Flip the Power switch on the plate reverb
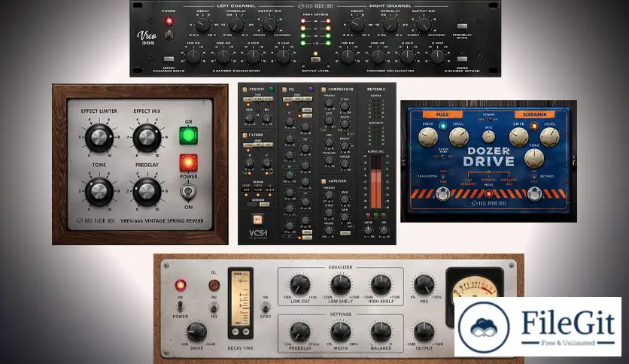 pos(181,306)
